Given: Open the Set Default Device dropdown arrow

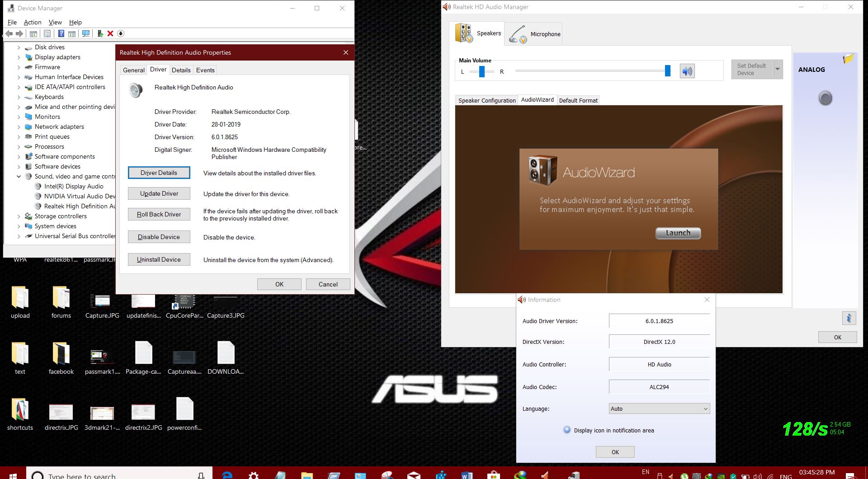Looking at the screenshot, I should (x=778, y=69).
